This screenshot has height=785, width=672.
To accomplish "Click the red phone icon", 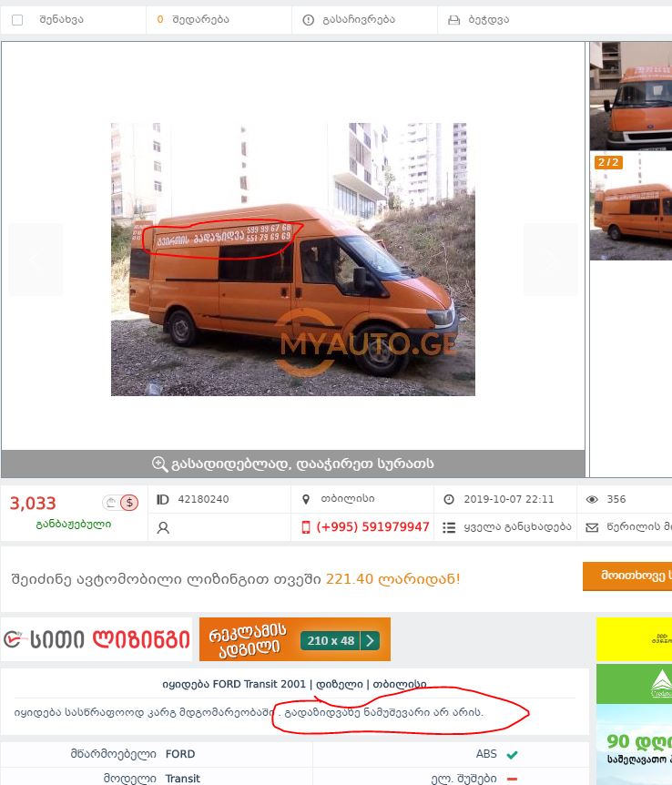I will tap(305, 527).
